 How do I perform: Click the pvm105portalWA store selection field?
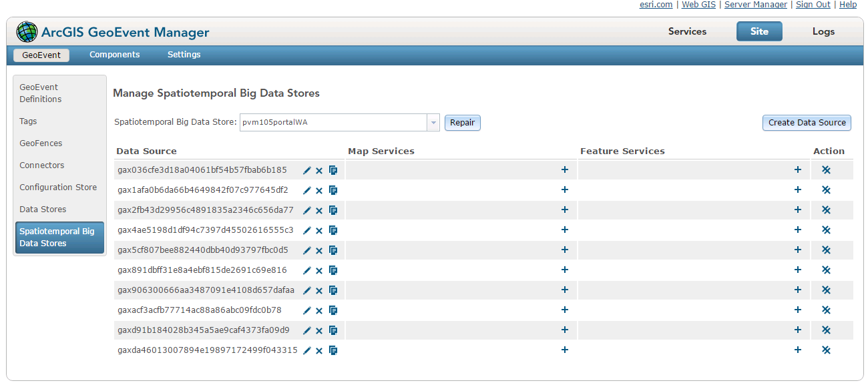(334, 123)
